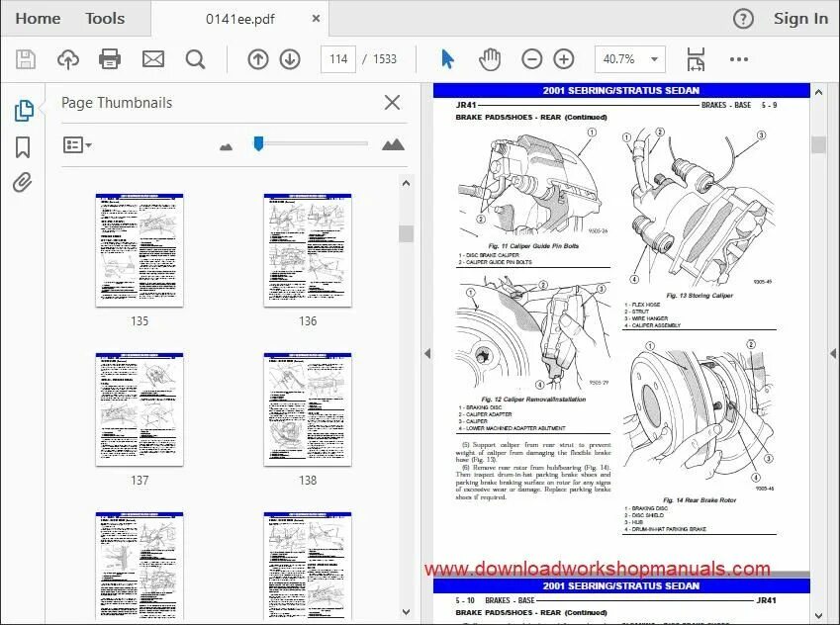Click document scrollbar up arrow
The height and width of the screenshot is (625, 840).
[818, 92]
